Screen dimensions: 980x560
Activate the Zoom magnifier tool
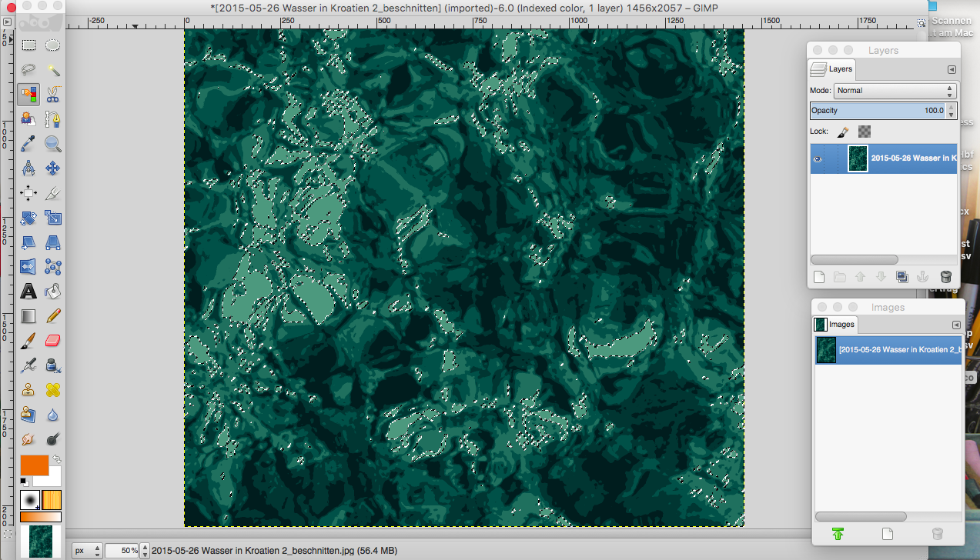[53, 144]
